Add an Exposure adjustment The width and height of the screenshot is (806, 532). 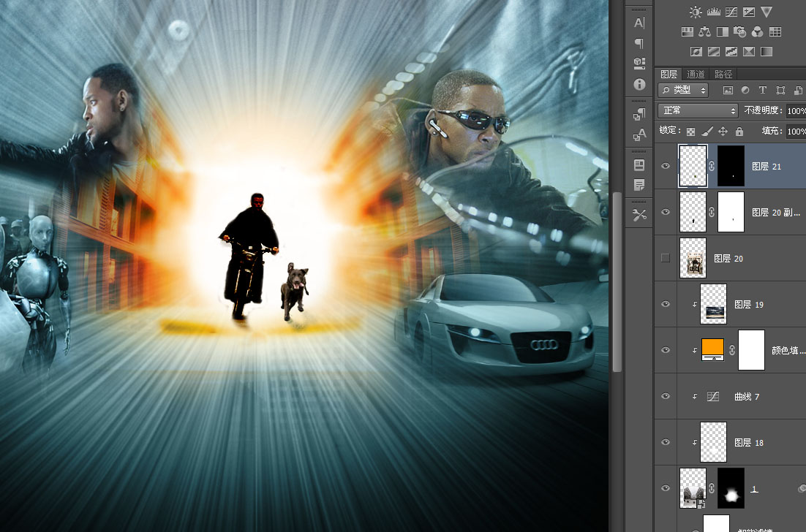(749, 12)
